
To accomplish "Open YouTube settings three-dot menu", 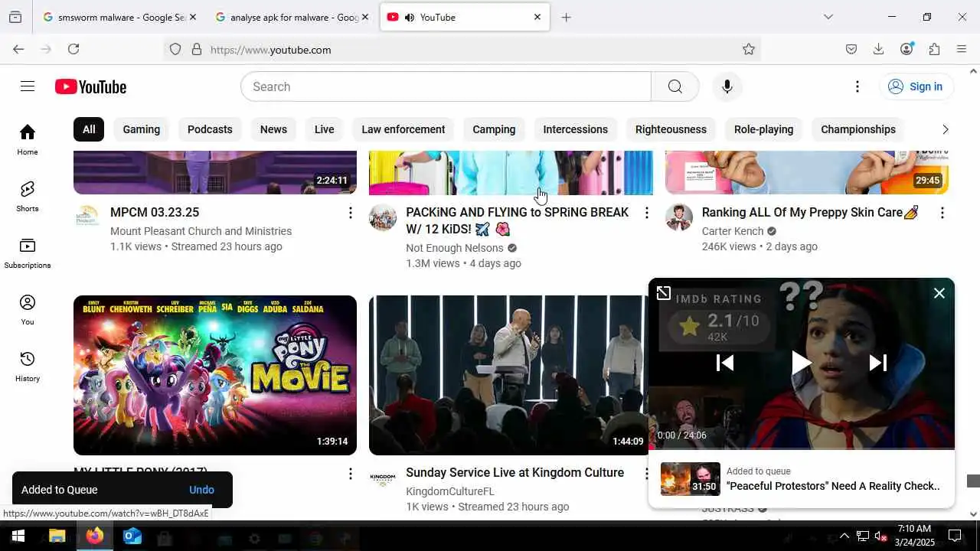I will click(857, 86).
